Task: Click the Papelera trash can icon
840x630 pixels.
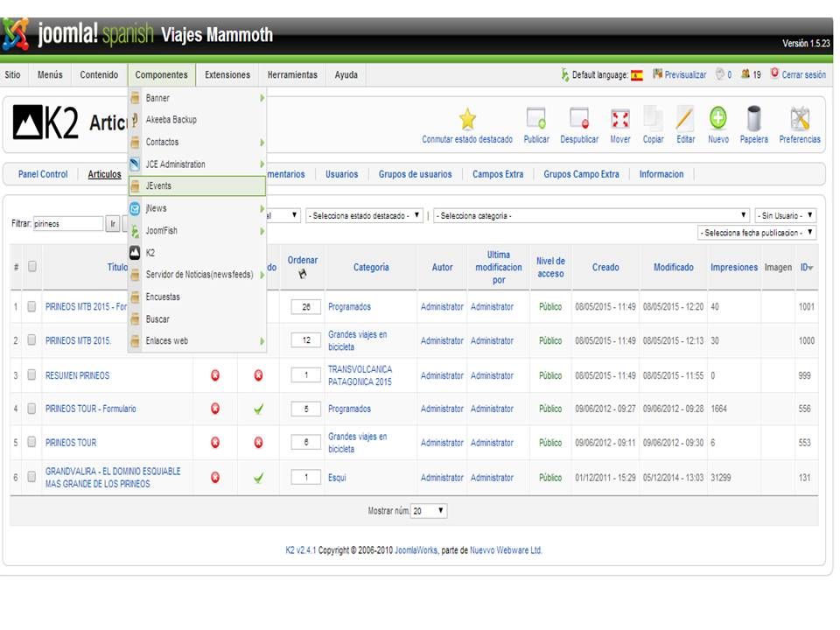Action: [x=753, y=118]
